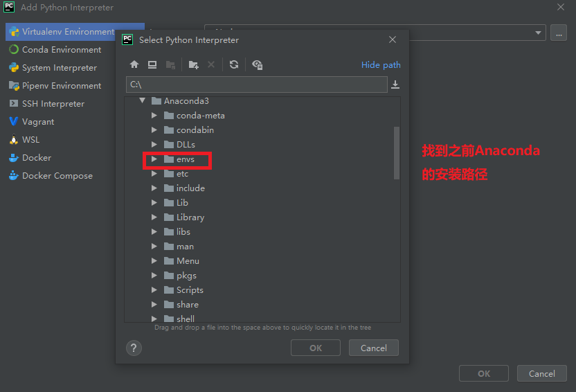The height and width of the screenshot is (392, 576).
Task: Click the Project directory toolbar icon
Action: [170, 65]
